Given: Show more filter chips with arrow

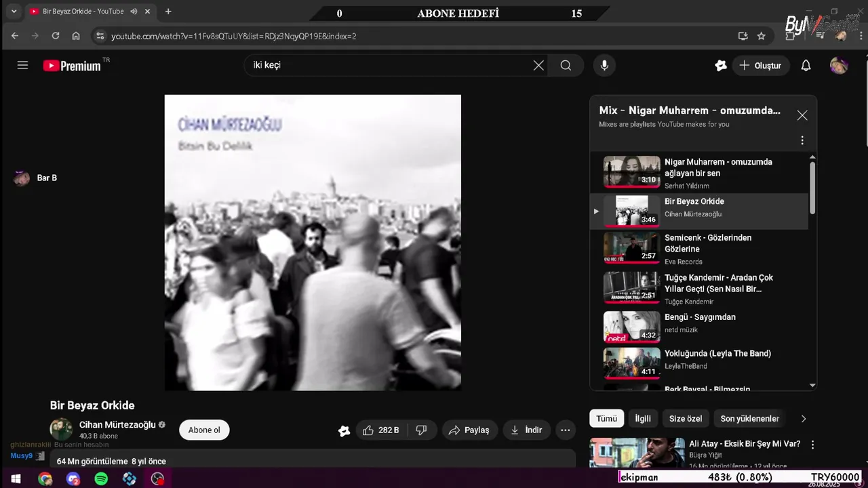Looking at the screenshot, I should 804,419.
